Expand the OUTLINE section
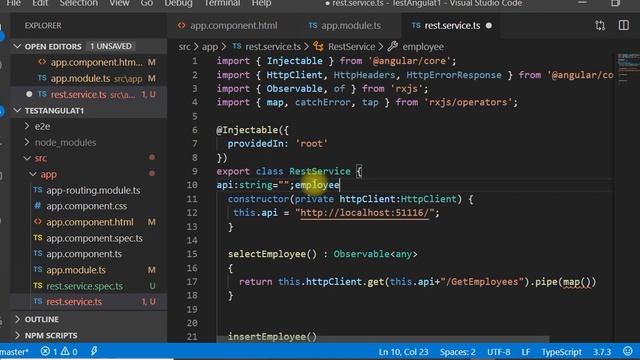 coord(18,319)
